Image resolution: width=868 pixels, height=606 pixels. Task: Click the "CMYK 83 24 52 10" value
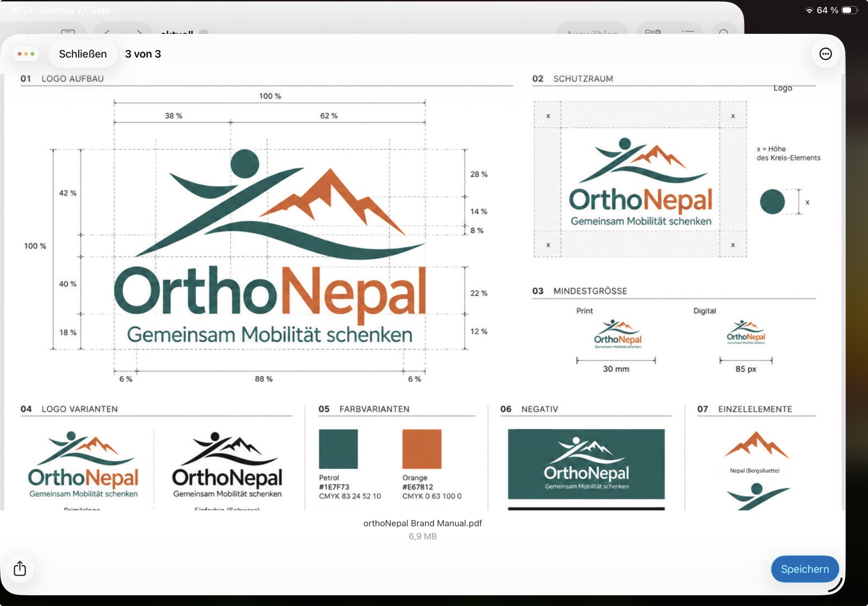pos(350,496)
